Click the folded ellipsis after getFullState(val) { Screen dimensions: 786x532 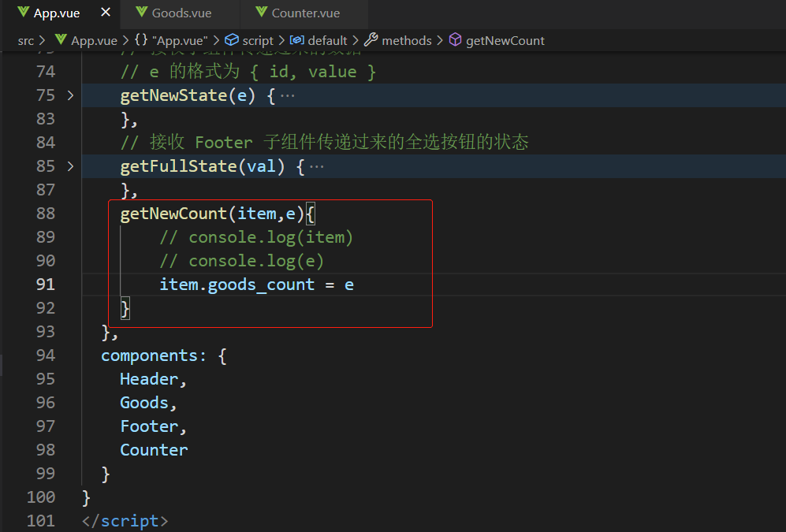tap(316, 167)
